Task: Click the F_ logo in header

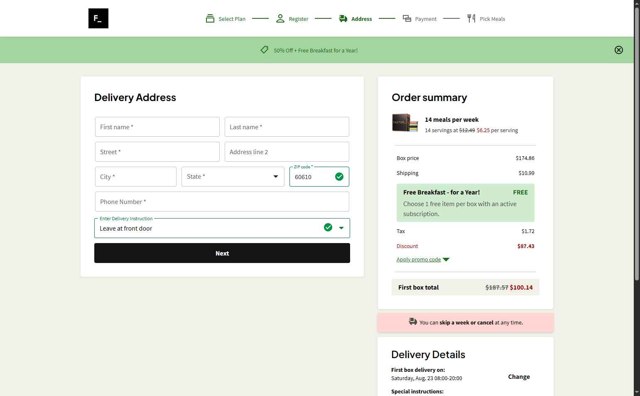Action: tap(98, 18)
